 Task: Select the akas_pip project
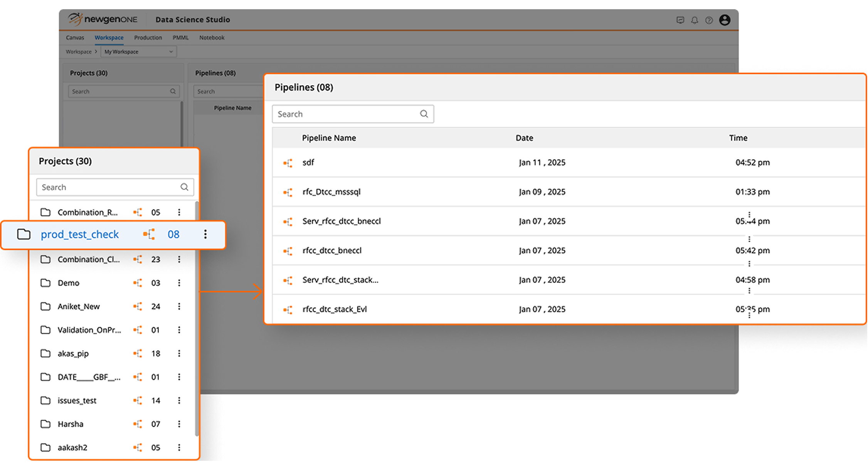[73, 354]
